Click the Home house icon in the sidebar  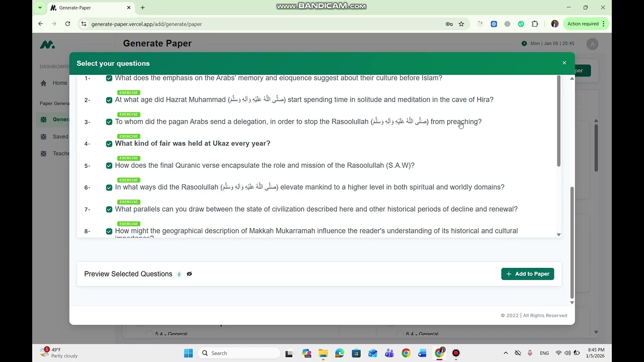coord(43,83)
